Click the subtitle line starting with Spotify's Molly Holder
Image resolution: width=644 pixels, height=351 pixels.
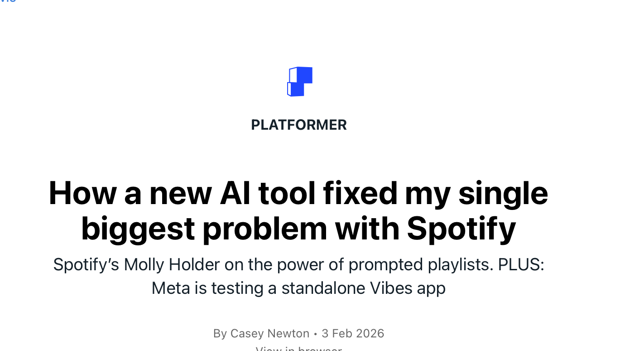(x=298, y=264)
